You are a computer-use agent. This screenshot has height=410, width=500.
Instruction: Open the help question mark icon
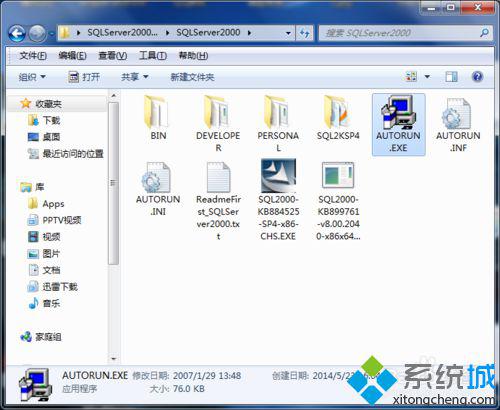(x=477, y=77)
